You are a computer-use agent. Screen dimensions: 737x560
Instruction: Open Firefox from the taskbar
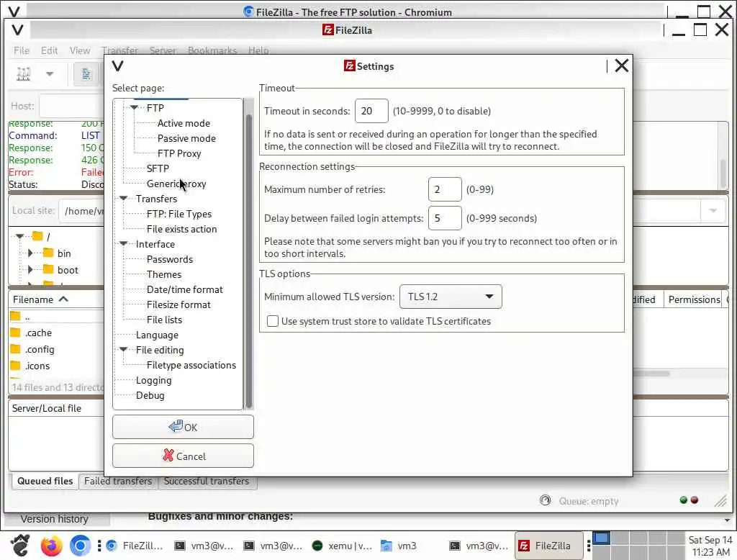tap(51, 546)
